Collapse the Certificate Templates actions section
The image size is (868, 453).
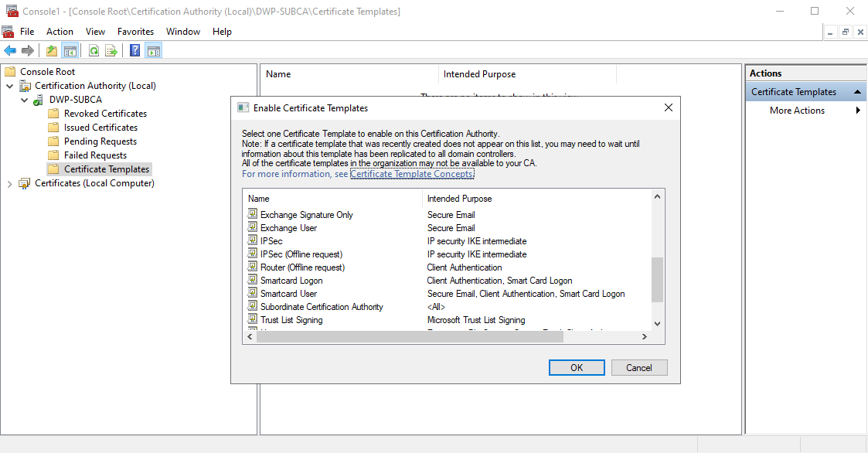858,92
